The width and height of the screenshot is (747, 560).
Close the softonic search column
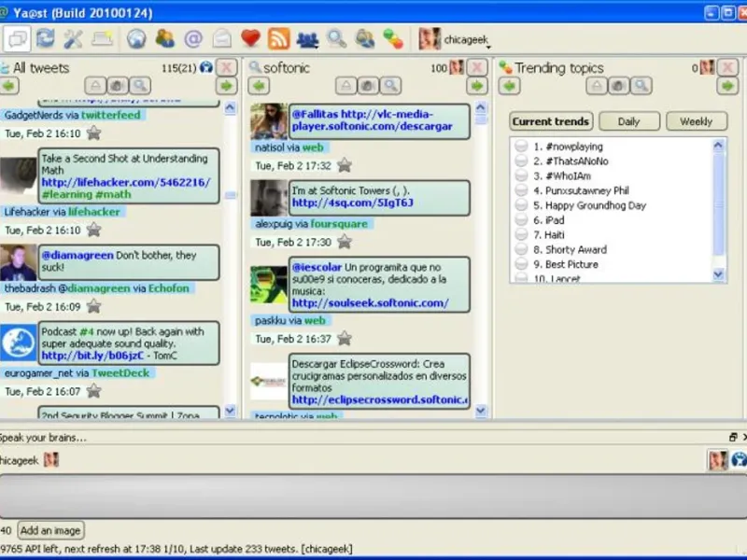coord(477,67)
